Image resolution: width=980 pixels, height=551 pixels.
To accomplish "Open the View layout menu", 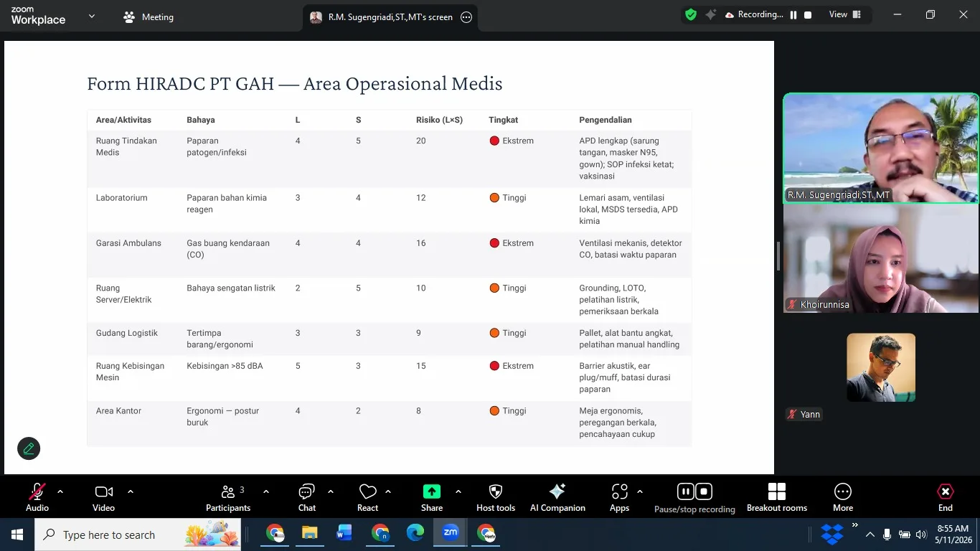I will coord(845,14).
